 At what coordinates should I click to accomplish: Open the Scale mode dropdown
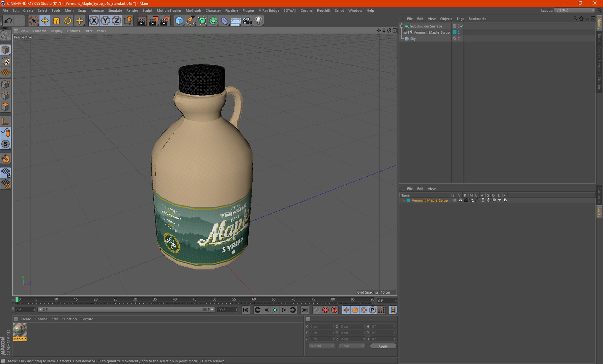click(x=352, y=346)
